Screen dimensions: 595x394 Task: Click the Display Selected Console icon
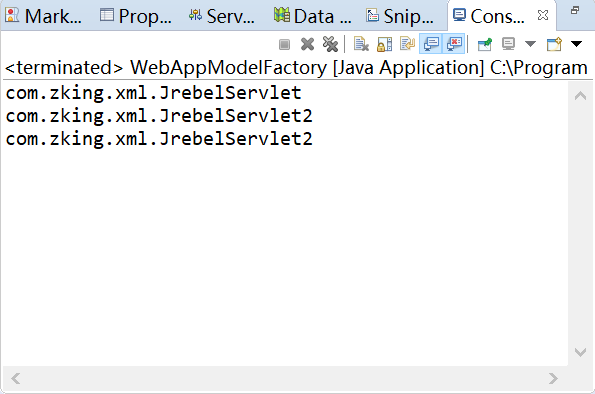508,44
